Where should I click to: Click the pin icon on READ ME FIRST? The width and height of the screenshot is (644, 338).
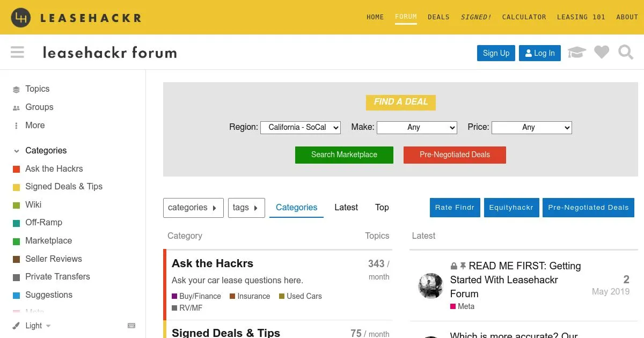[463, 266]
